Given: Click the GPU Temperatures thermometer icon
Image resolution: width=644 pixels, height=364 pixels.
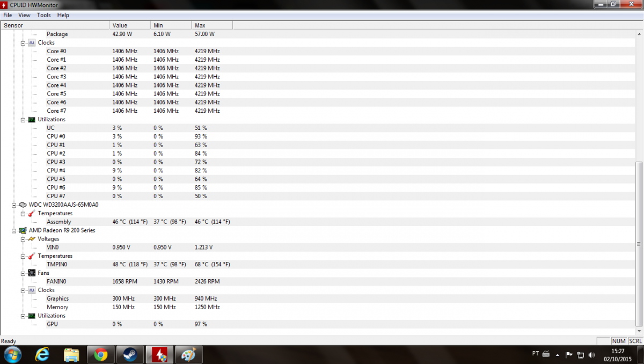Looking at the screenshot, I should click(x=32, y=256).
